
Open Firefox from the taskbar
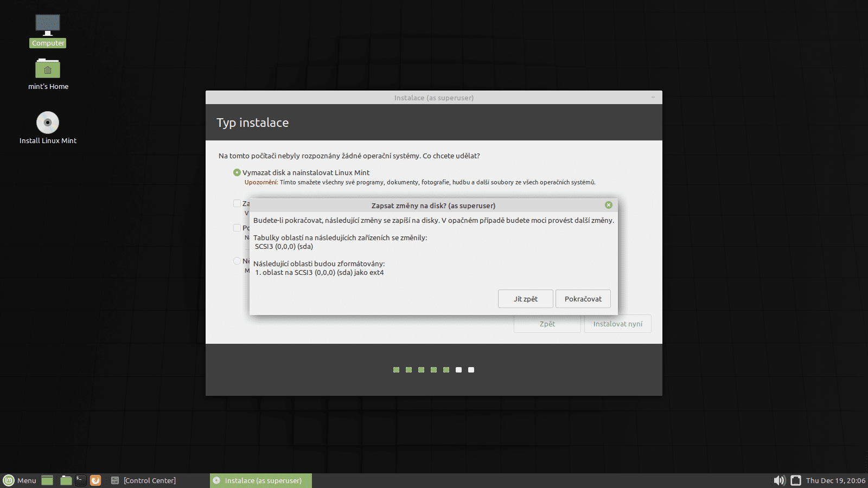95,480
